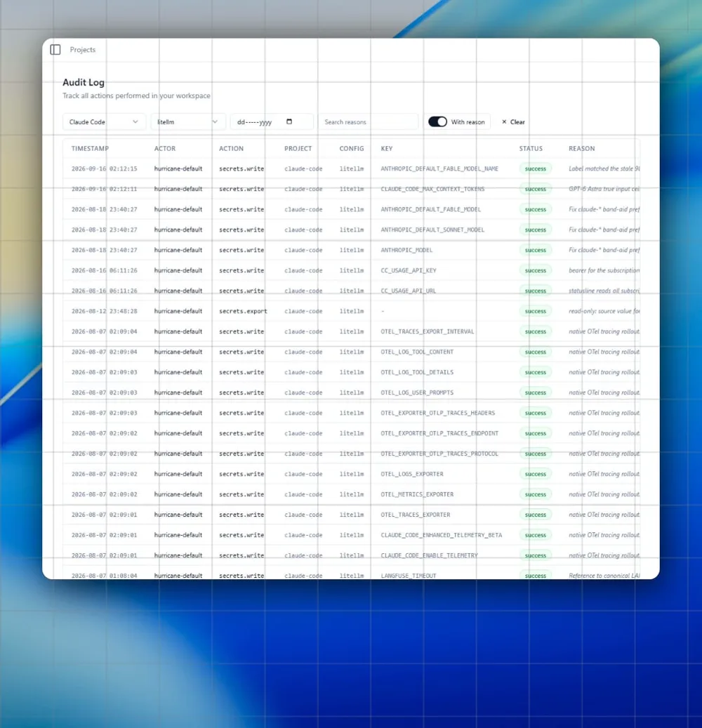
Task: Click claude-code project in secrets.export row
Action: 303,311
